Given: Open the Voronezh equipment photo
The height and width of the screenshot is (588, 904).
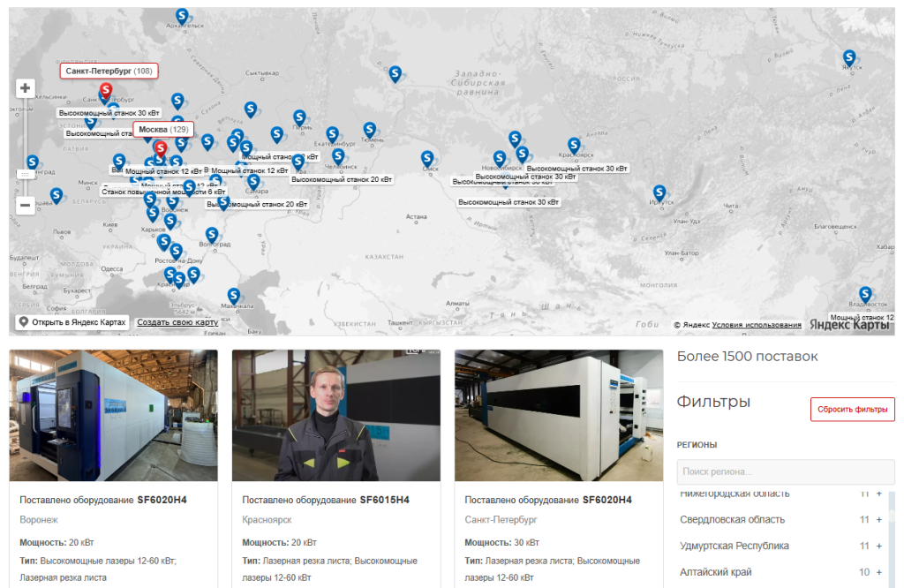Looking at the screenshot, I should pyautogui.click(x=114, y=416).
